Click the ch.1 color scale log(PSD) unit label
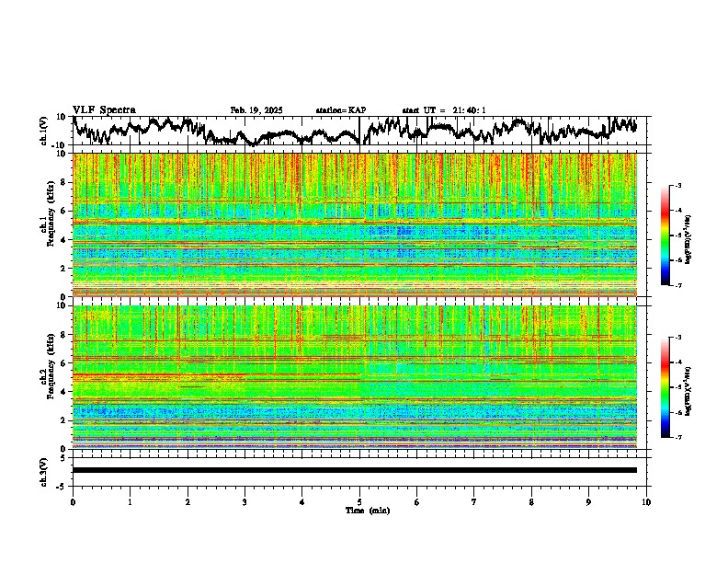Viewport: 728px width, 563px height. click(688, 240)
